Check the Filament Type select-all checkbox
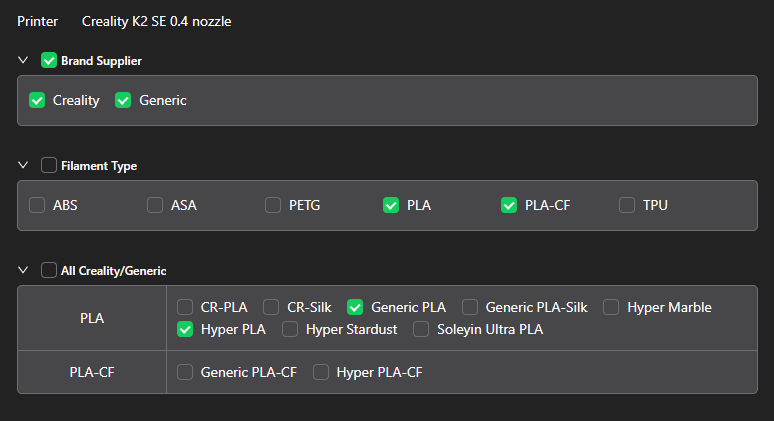 click(49, 166)
